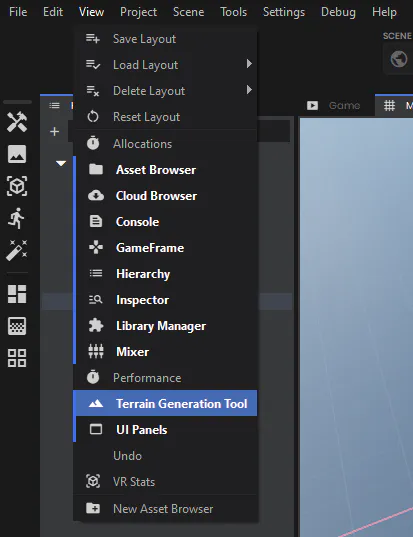This screenshot has height=537, width=413.
Task: Click the image/landscape sidebar icon
Action: pyautogui.click(x=17, y=154)
